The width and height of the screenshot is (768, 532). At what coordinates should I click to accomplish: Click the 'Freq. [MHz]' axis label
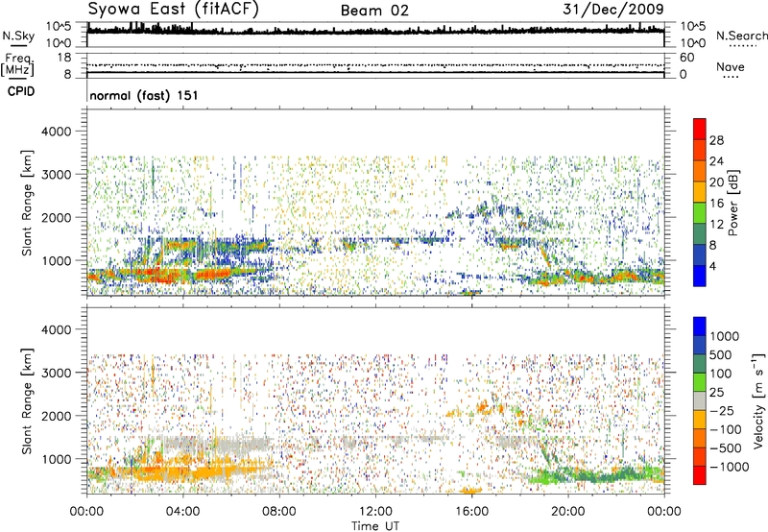click(x=17, y=65)
